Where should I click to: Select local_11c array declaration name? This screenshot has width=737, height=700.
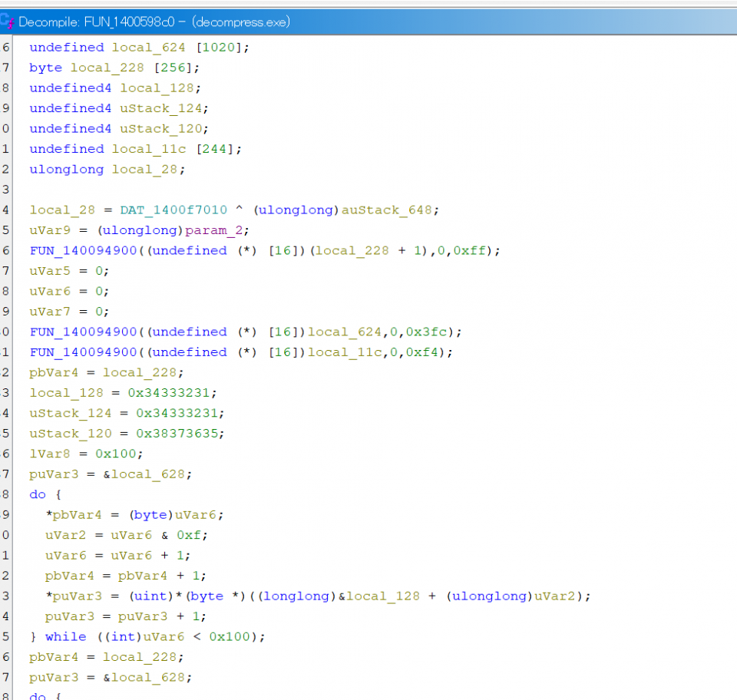coord(148,149)
